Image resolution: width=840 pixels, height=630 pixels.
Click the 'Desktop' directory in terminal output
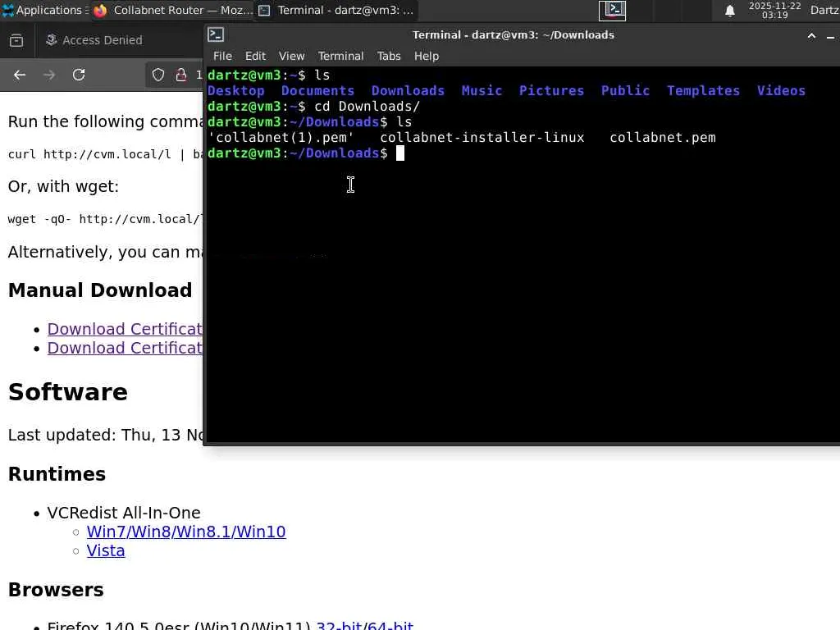pyautogui.click(x=235, y=90)
